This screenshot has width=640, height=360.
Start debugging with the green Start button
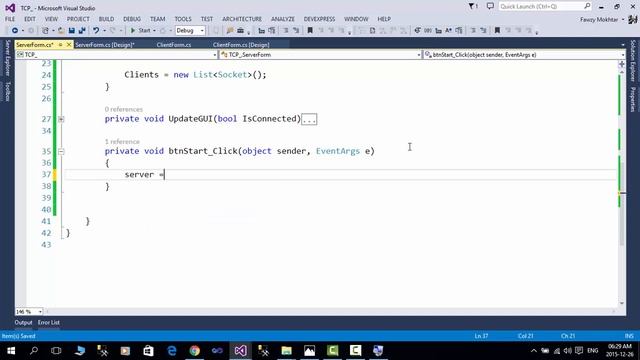[140, 31]
